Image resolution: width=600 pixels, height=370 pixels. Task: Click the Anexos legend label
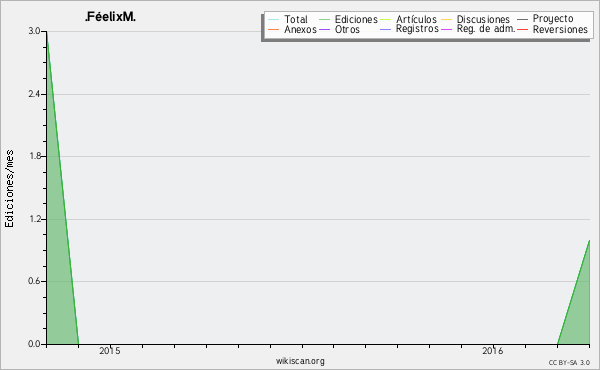pos(300,29)
